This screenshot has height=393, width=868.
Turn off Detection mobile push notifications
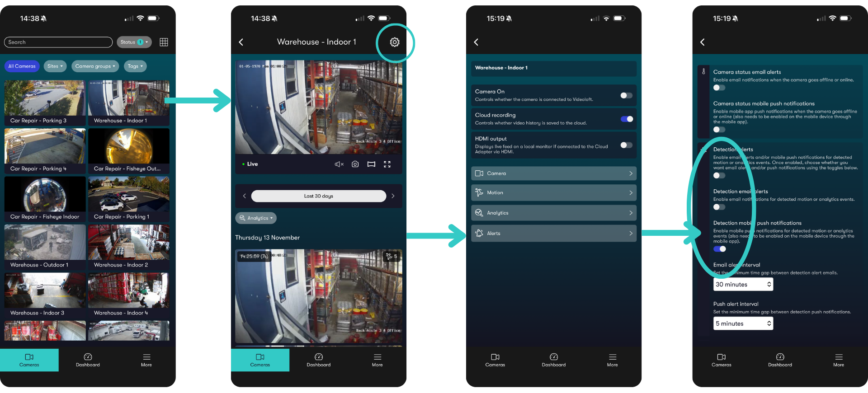pyautogui.click(x=719, y=249)
